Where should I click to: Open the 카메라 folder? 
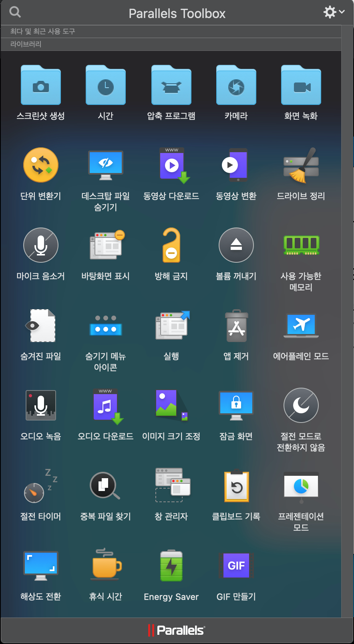coord(236,85)
